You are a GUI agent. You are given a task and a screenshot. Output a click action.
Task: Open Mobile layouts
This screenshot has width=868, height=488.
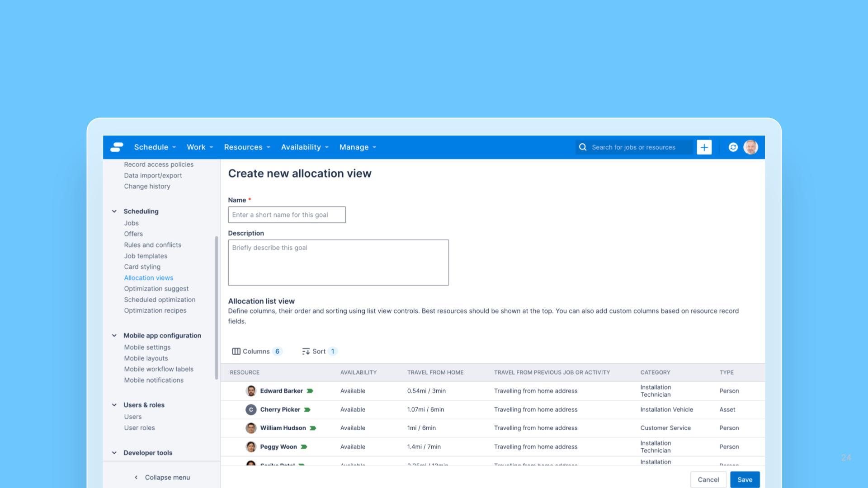(146, 358)
